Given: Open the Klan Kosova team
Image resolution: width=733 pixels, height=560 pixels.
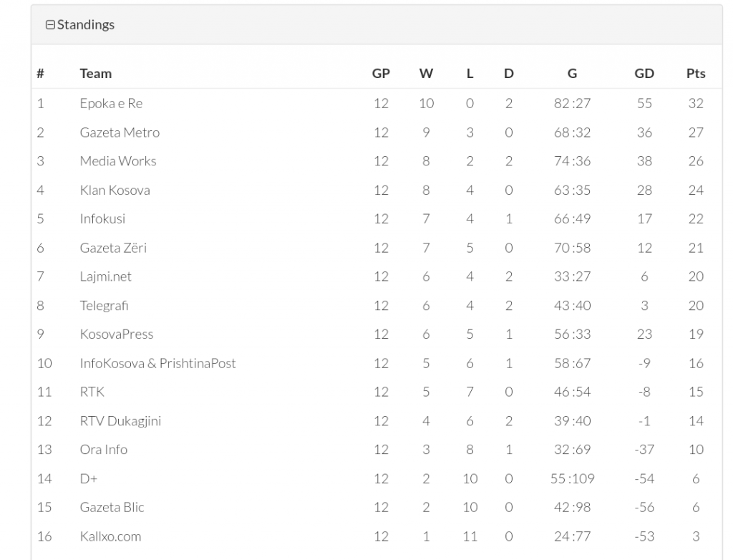Looking at the screenshot, I should [115, 190].
